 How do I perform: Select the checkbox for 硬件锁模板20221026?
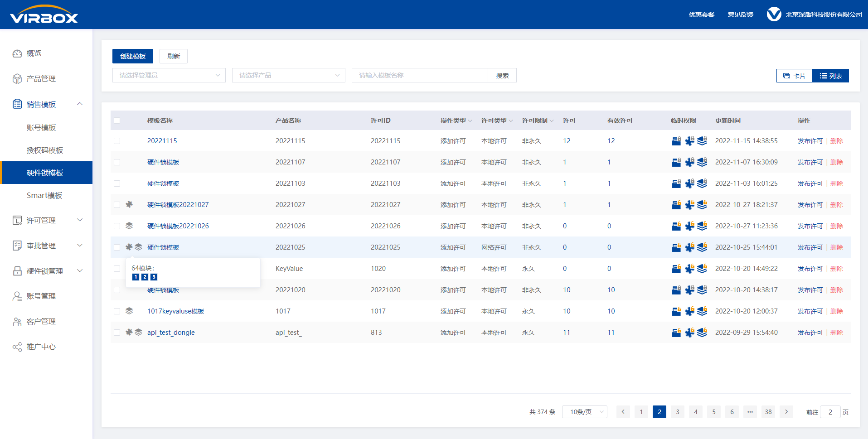click(x=117, y=226)
